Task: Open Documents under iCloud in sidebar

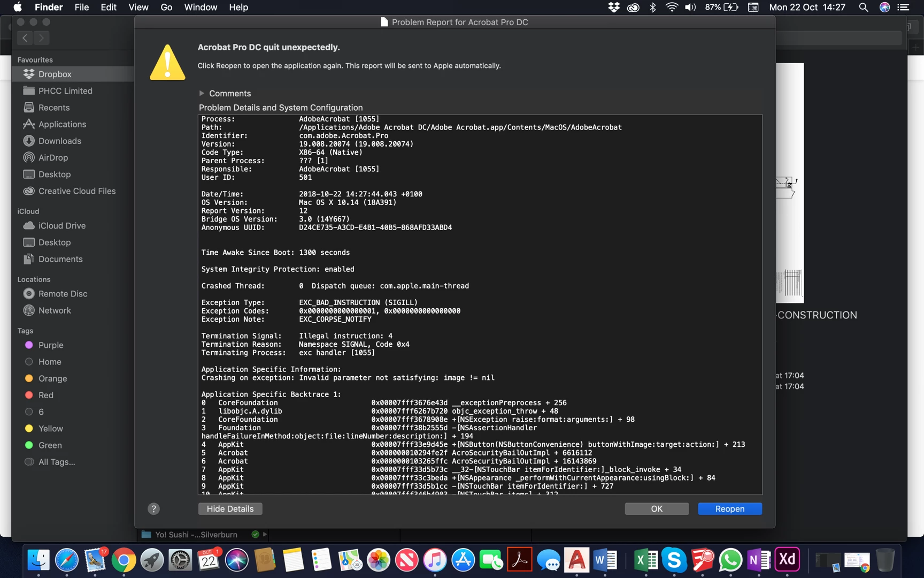Action: click(x=73, y=259)
